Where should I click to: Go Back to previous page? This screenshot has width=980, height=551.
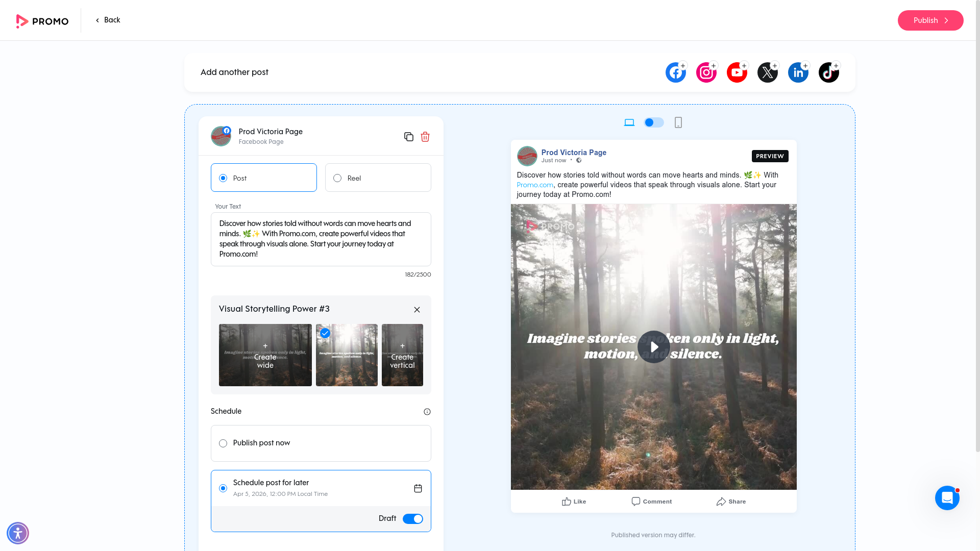click(x=108, y=20)
